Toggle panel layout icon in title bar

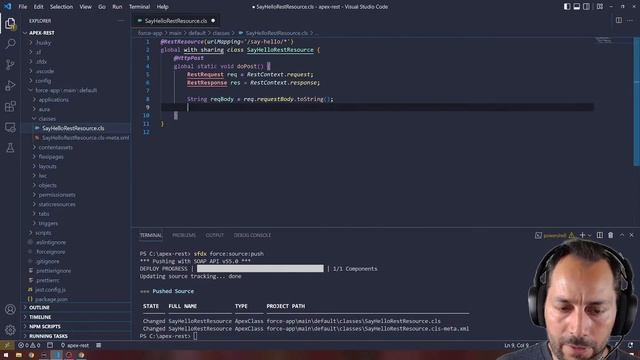577,7
